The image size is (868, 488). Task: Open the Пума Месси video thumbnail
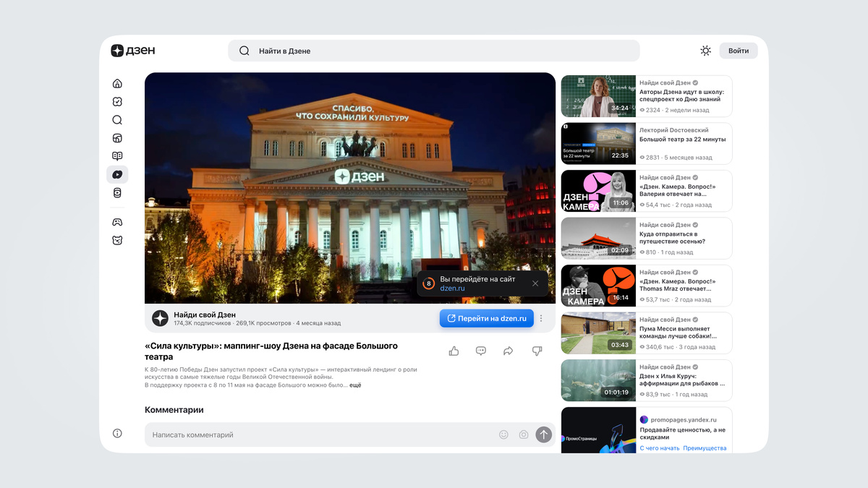pos(598,333)
